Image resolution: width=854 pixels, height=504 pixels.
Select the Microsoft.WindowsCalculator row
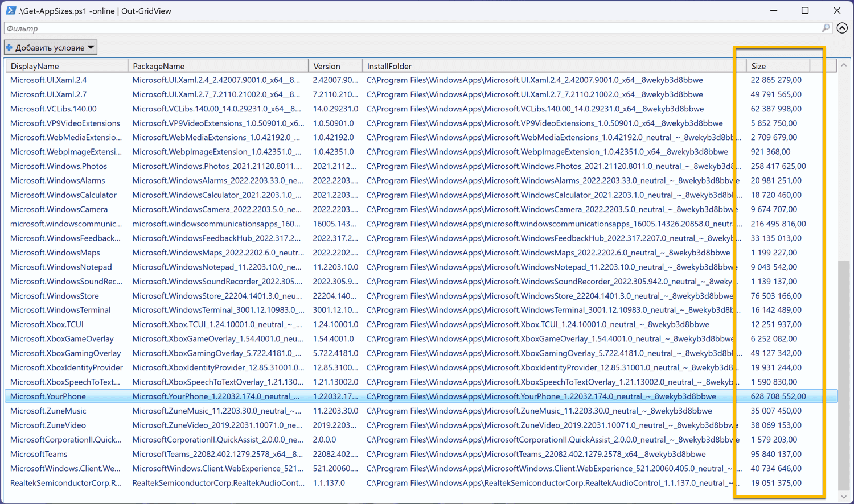click(421, 195)
